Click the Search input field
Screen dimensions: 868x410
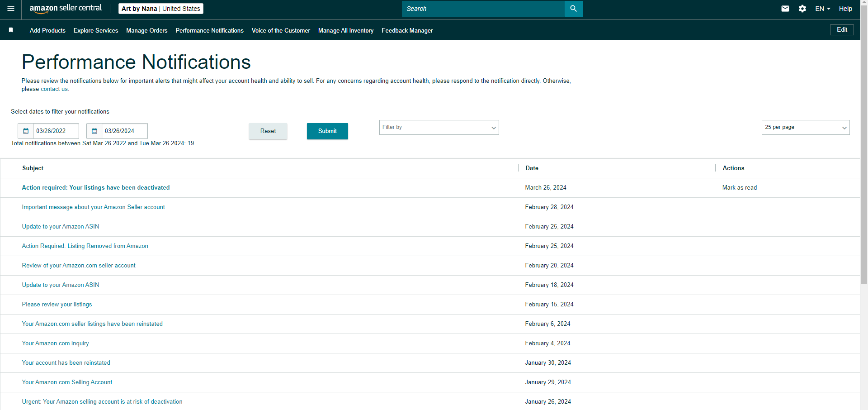point(483,9)
